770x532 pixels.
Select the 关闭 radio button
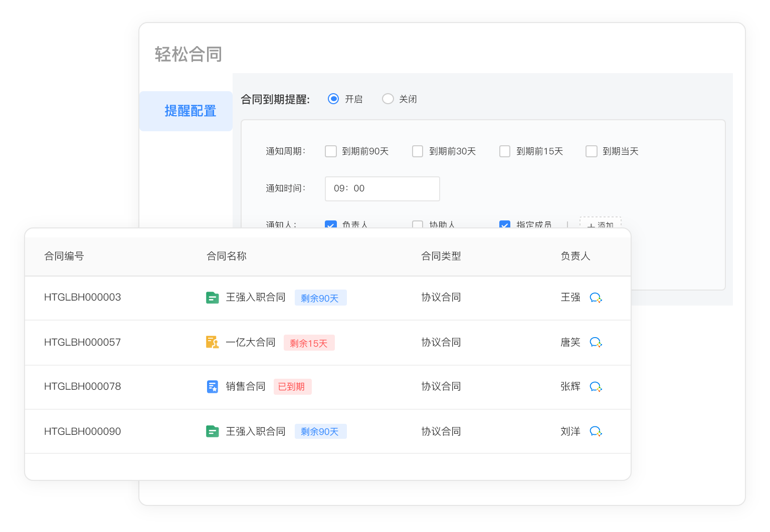pos(388,99)
